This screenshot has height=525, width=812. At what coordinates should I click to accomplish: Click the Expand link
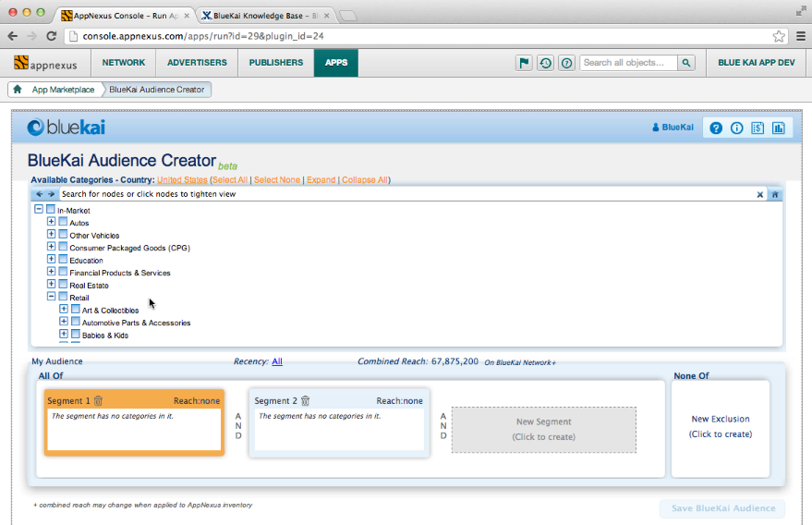321,180
